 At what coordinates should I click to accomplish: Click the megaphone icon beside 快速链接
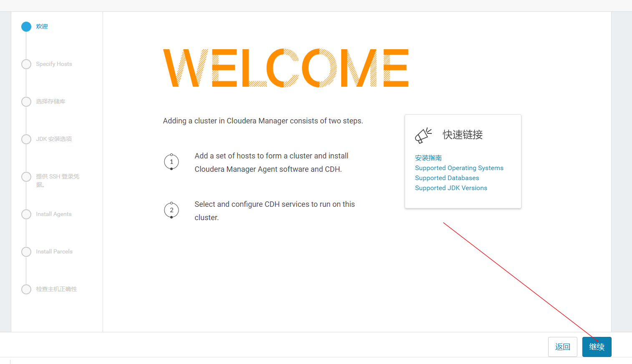coord(423,135)
